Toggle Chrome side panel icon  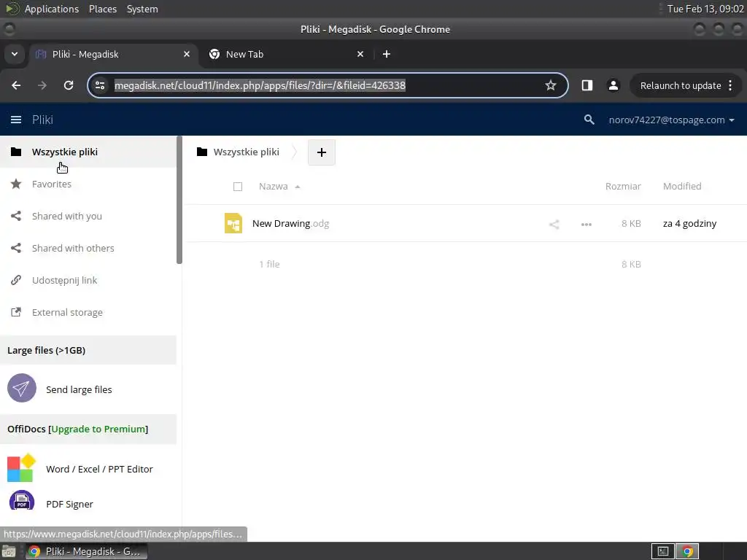coord(587,85)
